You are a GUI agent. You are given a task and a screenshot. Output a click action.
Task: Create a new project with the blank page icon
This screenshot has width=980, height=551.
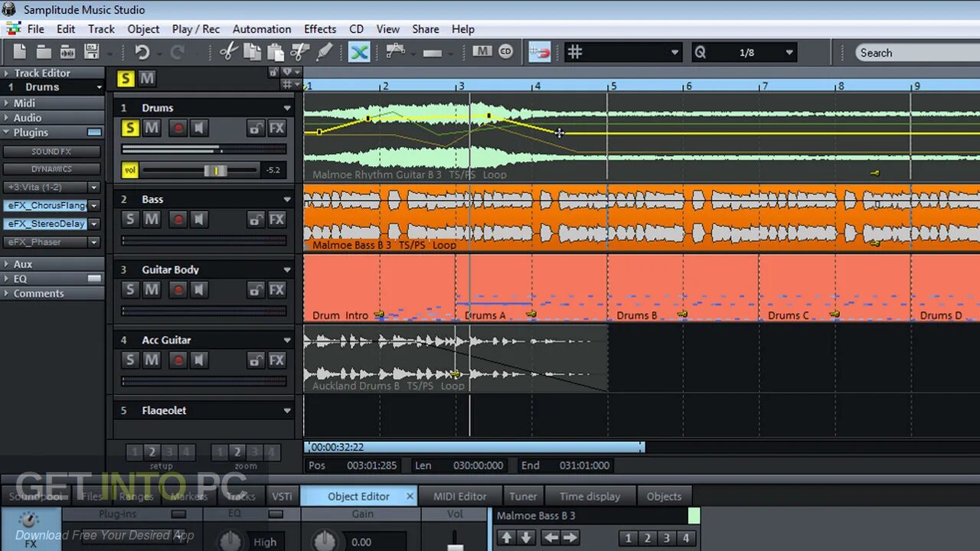pyautogui.click(x=20, y=52)
